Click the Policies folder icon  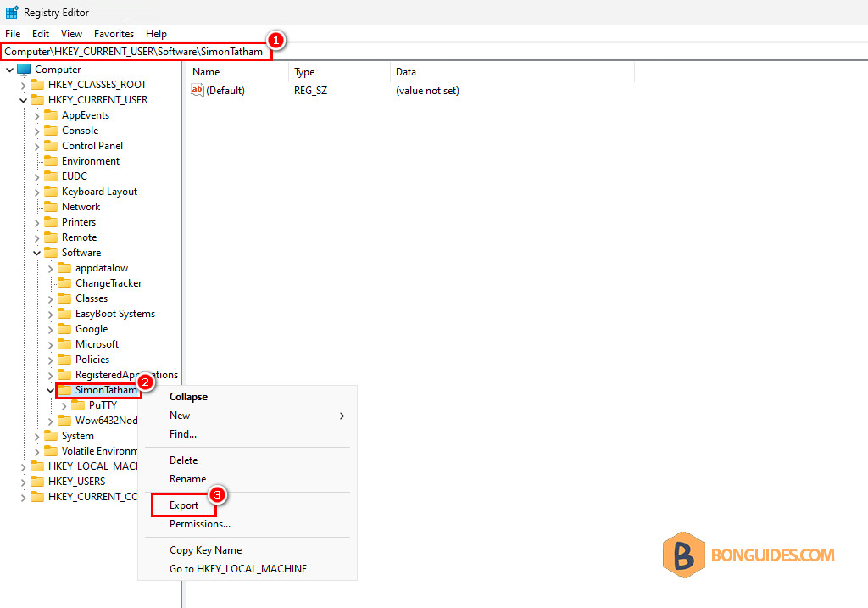pos(64,360)
